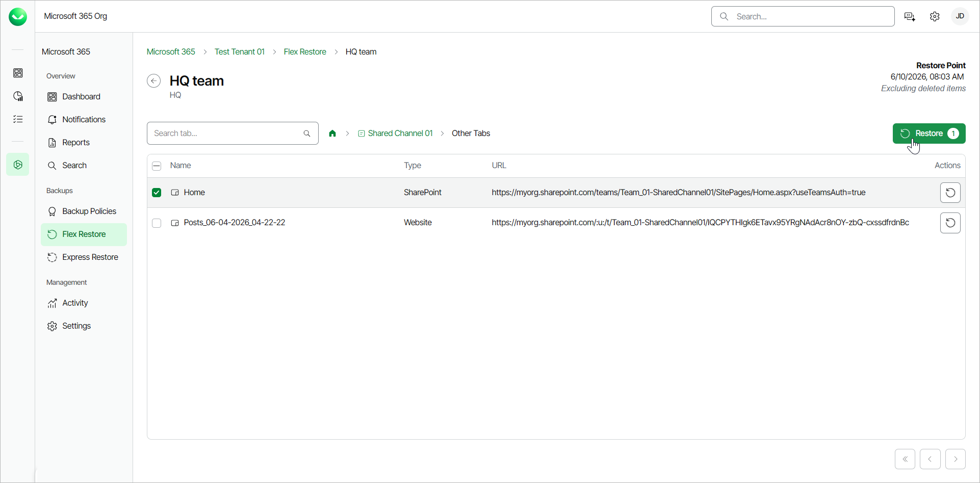Image resolution: width=980 pixels, height=483 pixels.
Task: Open the reports chart rail icon
Action: 18,96
